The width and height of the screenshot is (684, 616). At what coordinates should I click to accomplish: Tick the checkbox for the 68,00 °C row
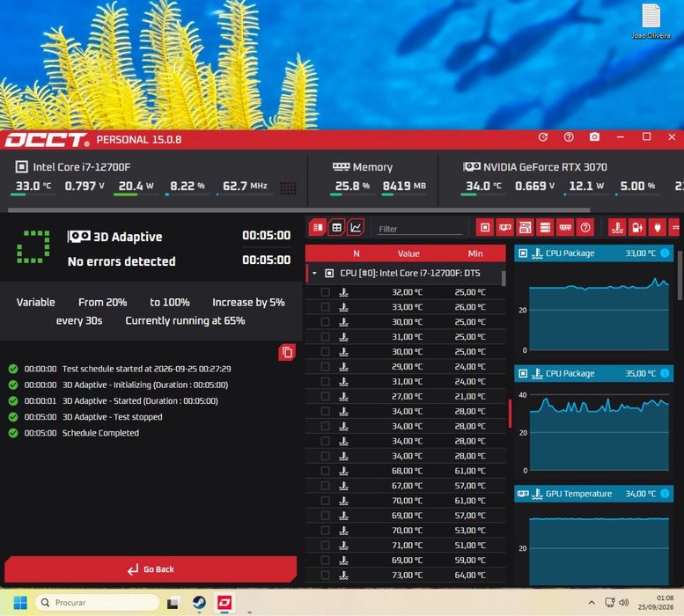point(325,471)
